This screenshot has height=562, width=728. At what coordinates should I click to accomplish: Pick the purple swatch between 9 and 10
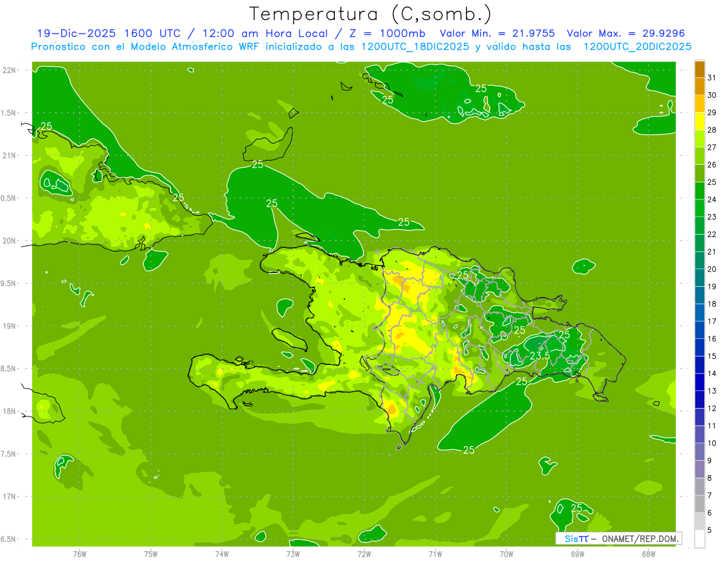coord(699,452)
